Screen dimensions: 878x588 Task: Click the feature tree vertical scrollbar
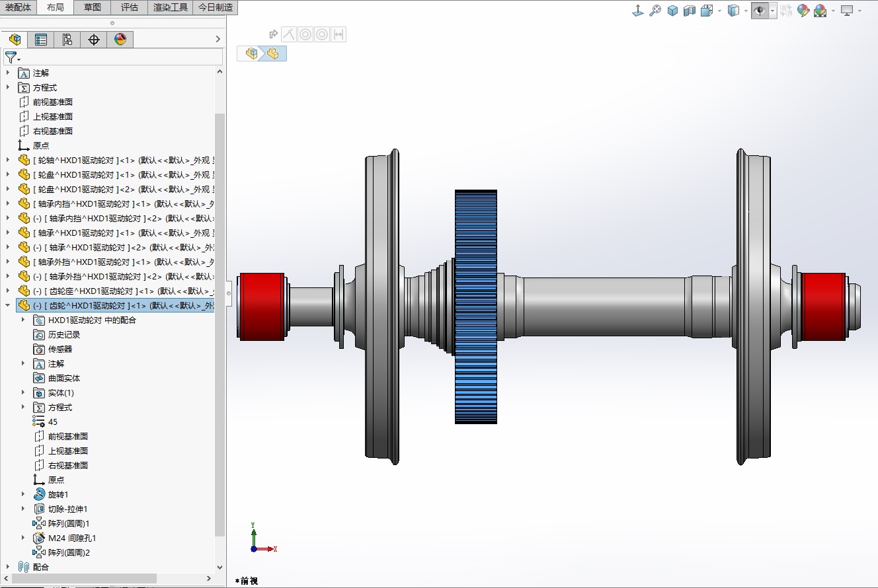coord(219,324)
